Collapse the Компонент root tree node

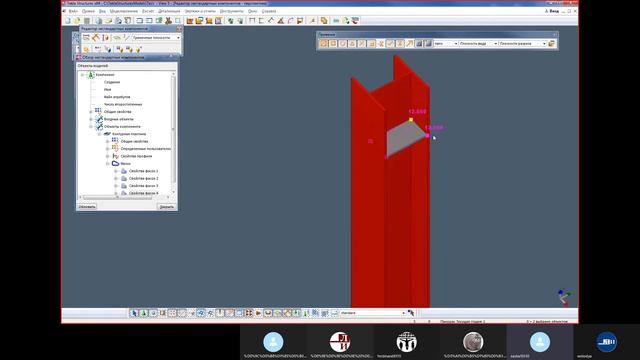(x=82, y=75)
